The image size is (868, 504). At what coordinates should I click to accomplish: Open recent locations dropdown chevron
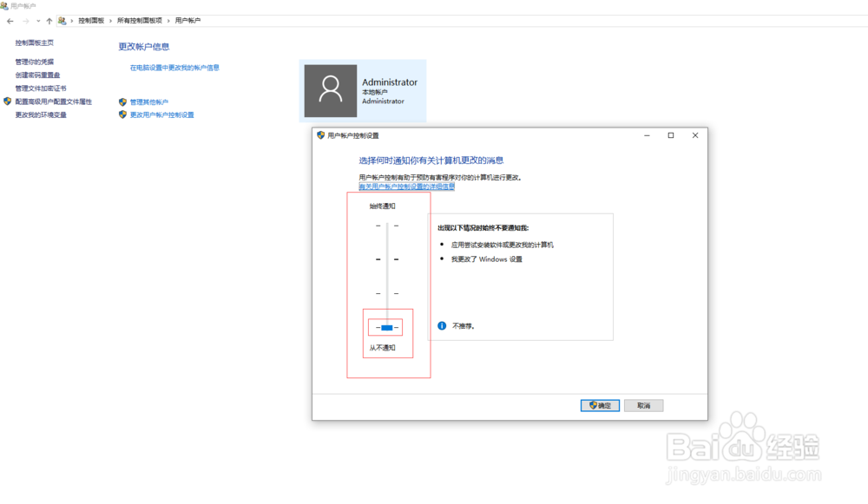click(38, 21)
